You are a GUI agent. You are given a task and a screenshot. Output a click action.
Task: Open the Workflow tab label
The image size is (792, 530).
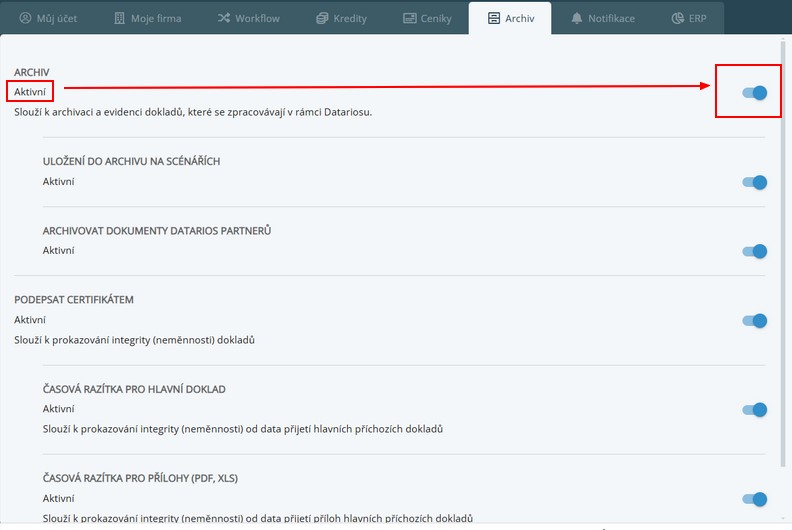(x=257, y=18)
